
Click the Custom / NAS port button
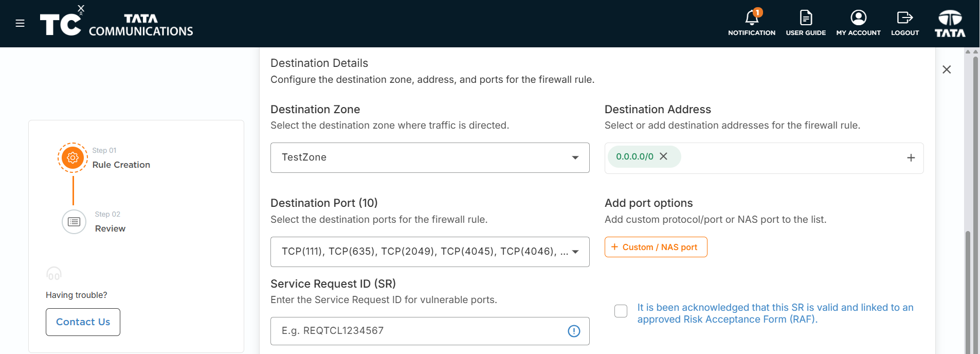click(x=656, y=247)
